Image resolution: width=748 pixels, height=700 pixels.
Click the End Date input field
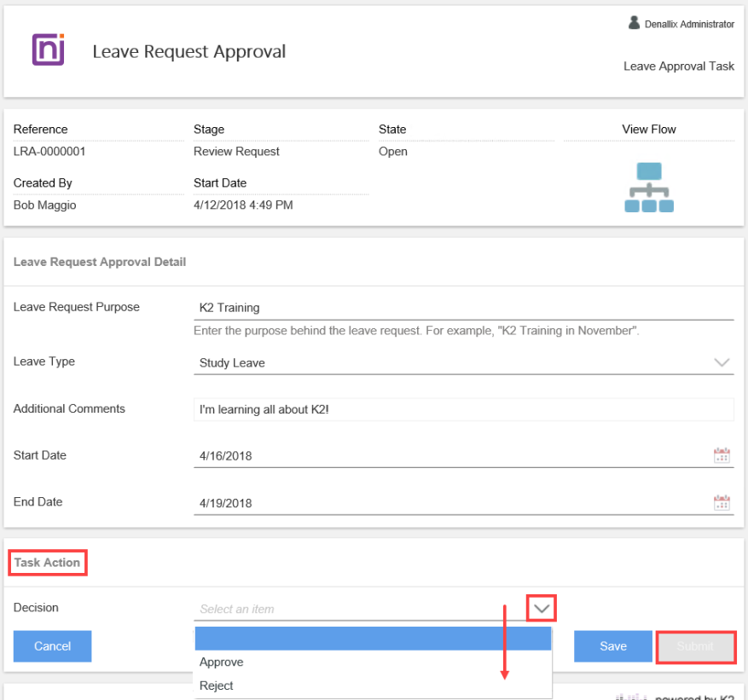tap(452, 502)
